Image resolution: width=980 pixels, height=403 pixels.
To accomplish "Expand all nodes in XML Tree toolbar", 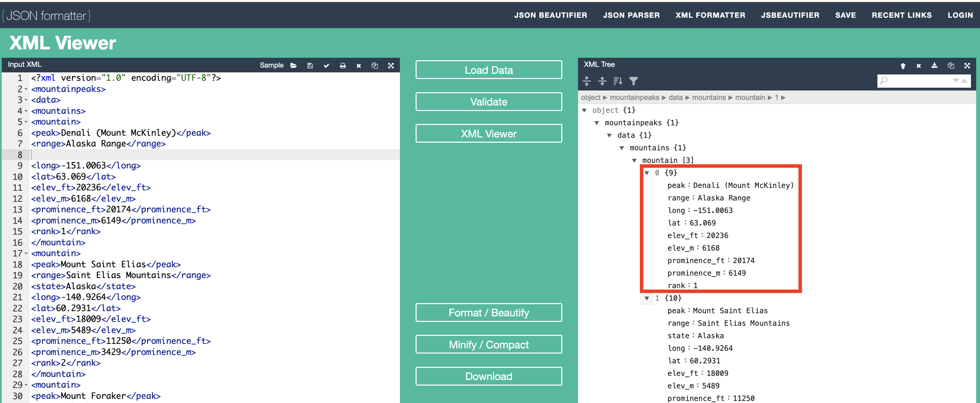I will (x=586, y=81).
